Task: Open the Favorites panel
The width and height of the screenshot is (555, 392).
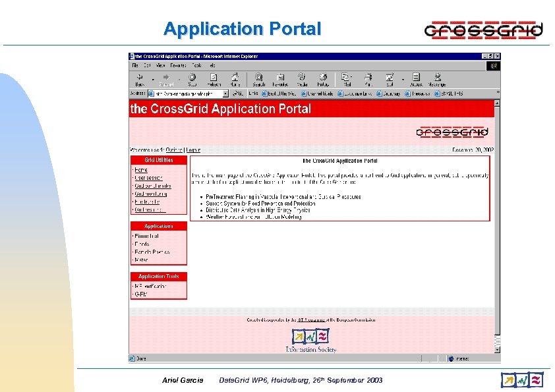Action: tap(281, 78)
